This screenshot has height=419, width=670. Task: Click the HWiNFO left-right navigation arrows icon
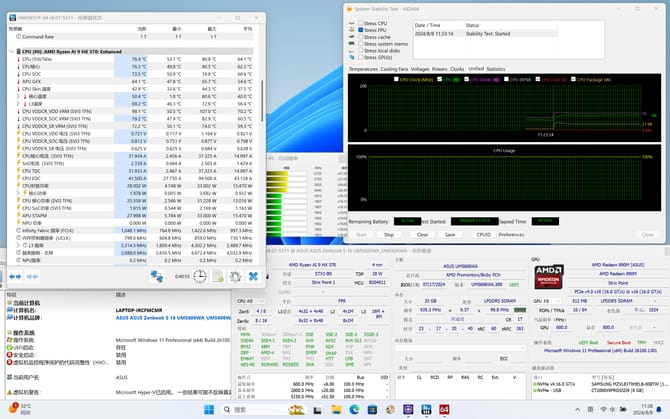17,276
